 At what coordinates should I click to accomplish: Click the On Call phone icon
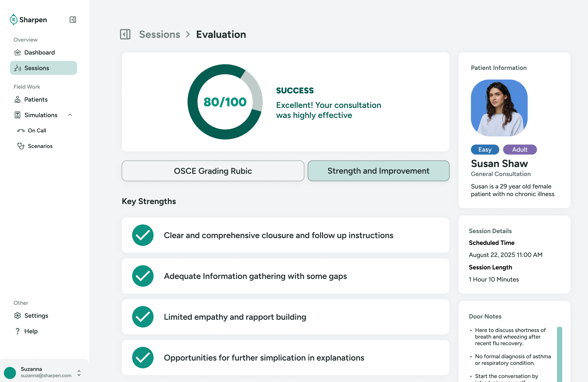tap(21, 131)
